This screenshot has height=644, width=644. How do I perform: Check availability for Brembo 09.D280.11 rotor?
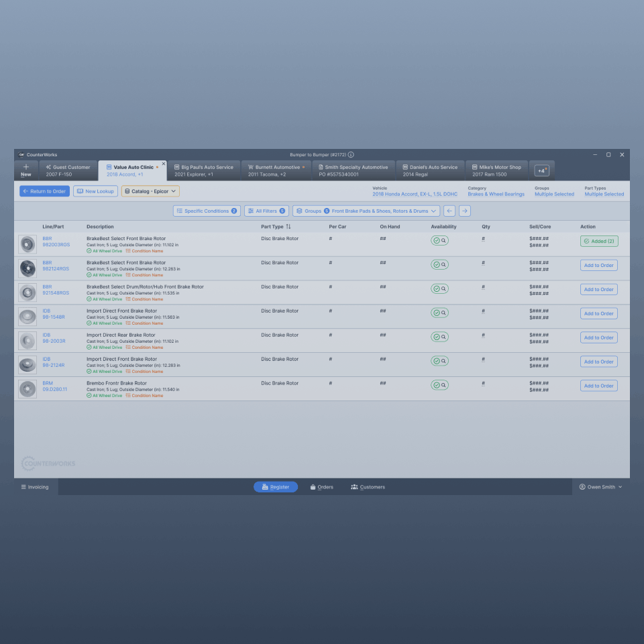pyautogui.click(x=439, y=385)
